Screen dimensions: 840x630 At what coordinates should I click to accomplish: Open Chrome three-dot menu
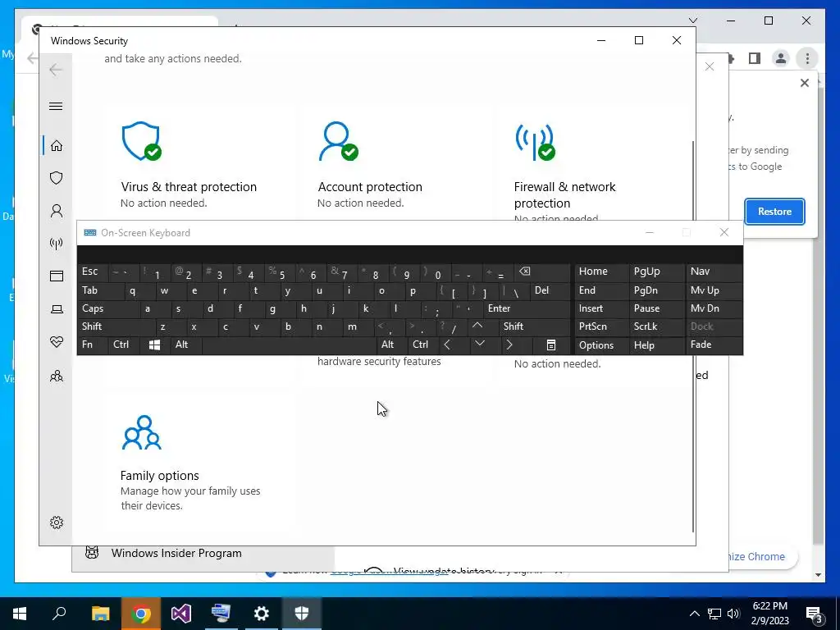[x=807, y=58]
